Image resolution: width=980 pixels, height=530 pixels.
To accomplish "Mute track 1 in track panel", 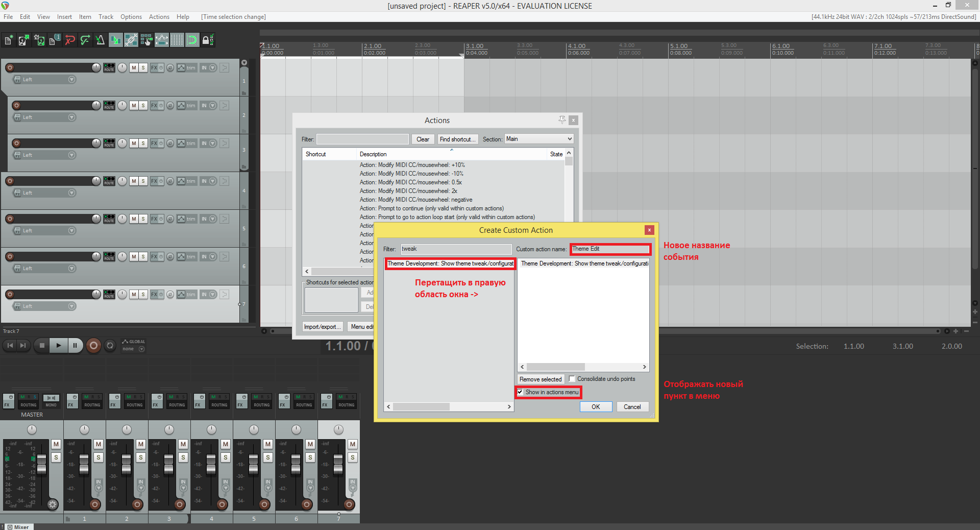I will click(134, 67).
